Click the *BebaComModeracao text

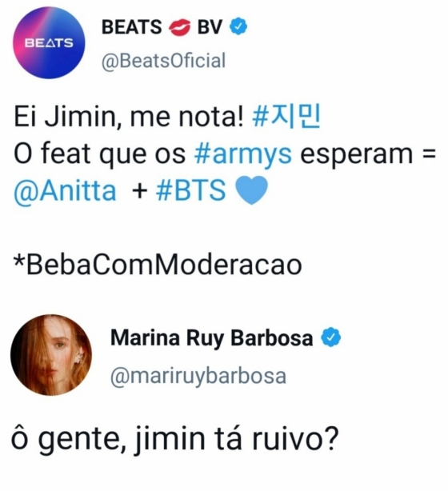point(158,265)
